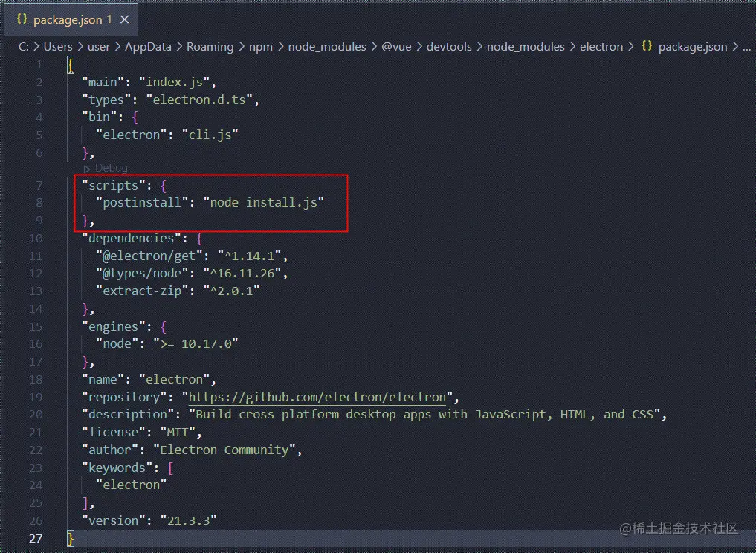Click the "cli.js" value
Screen dimensions: 756x553
[x=210, y=135]
